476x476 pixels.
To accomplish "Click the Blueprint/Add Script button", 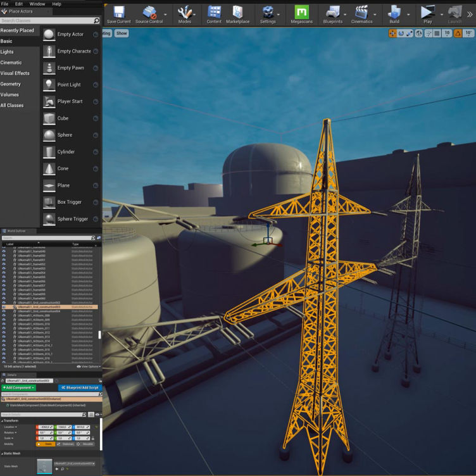I will tap(80, 387).
